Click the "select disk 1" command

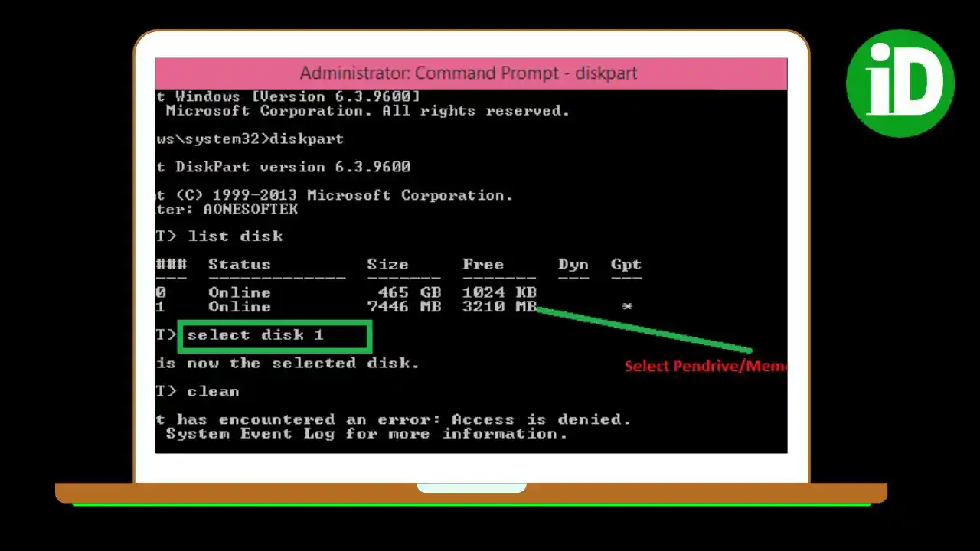click(256, 335)
